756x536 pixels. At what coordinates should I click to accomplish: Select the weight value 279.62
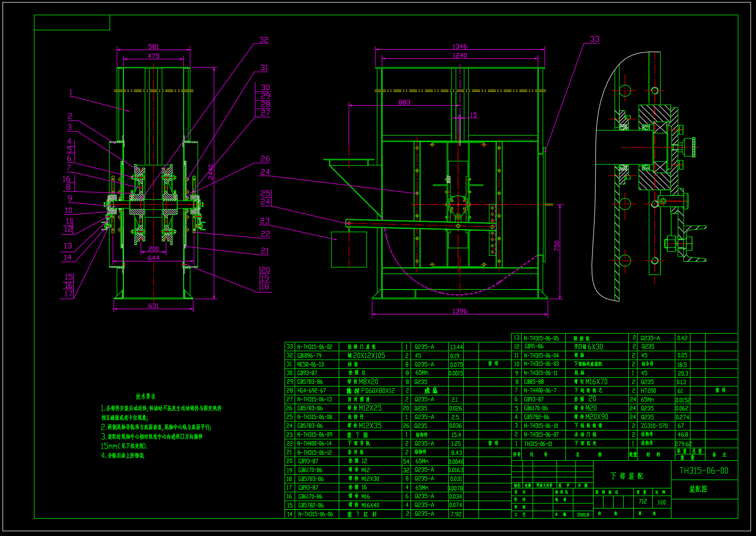click(684, 444)
